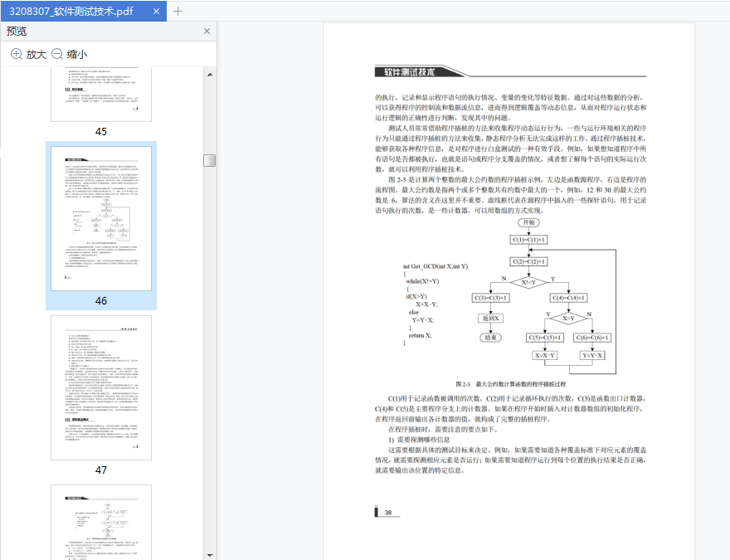730x560 pixels.
Task: Click the 开始 flowchart node
Action: pos(528,222)
